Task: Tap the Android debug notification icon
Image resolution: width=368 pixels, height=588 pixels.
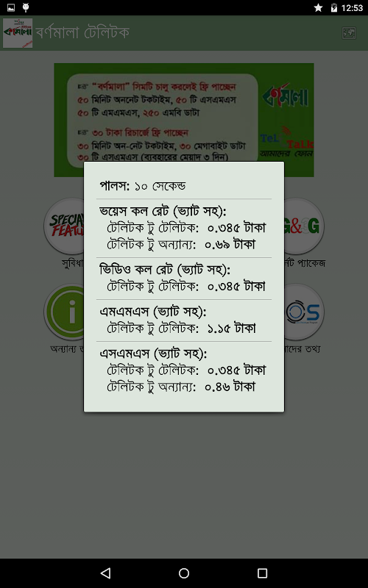Action: (x=26, y=7)
